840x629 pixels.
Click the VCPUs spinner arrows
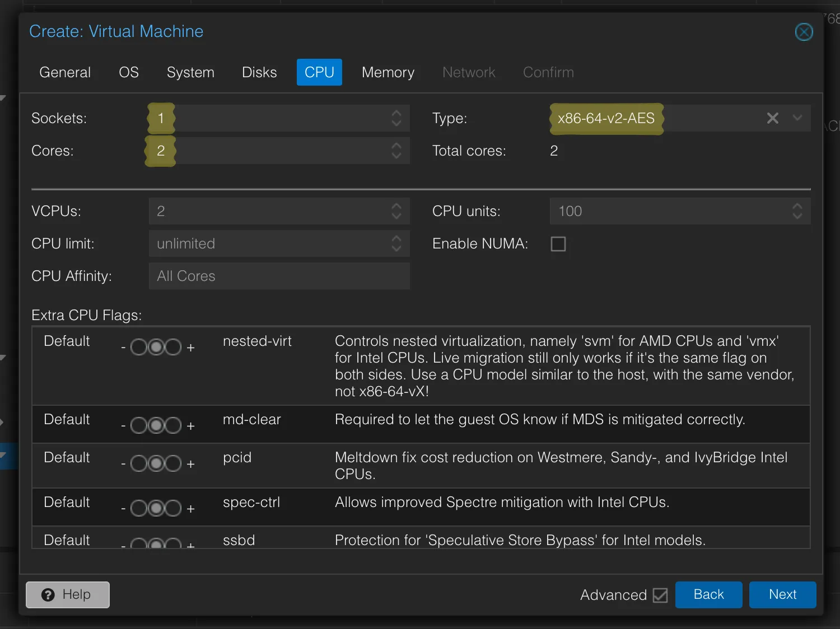(x=396, y=211)
